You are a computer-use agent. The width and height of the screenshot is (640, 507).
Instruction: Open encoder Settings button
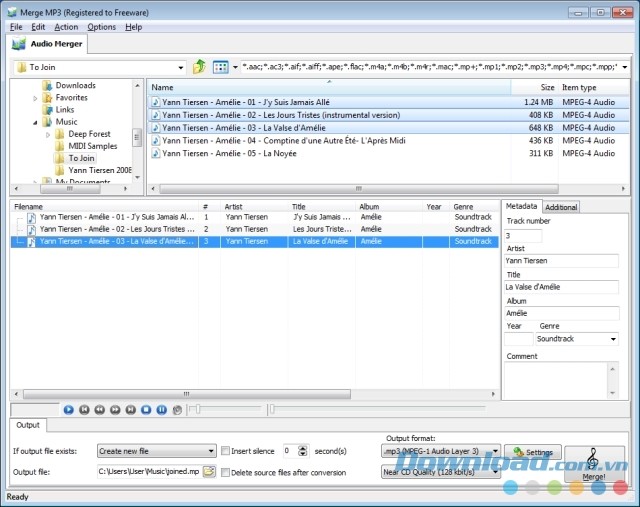click(x=532, y=452)
